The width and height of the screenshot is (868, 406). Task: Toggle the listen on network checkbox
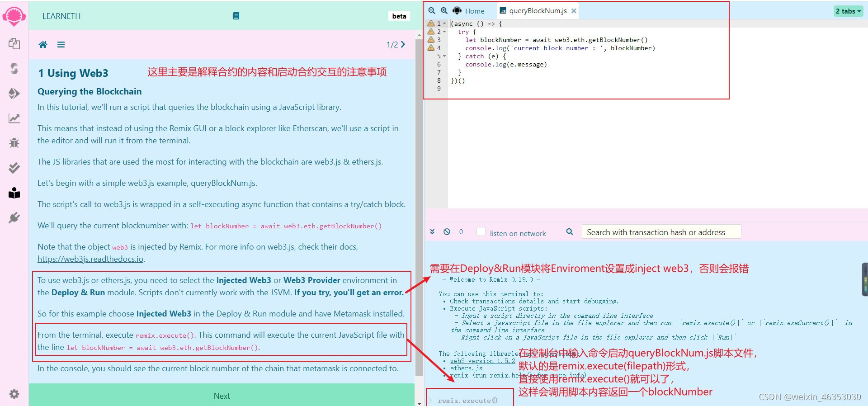pyautogui.click(x=481, y=231)
